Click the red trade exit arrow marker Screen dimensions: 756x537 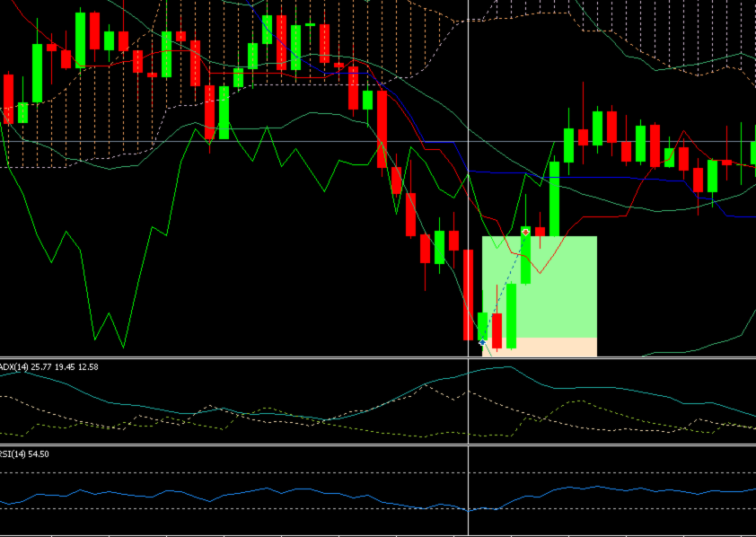(x=525, y=233)
